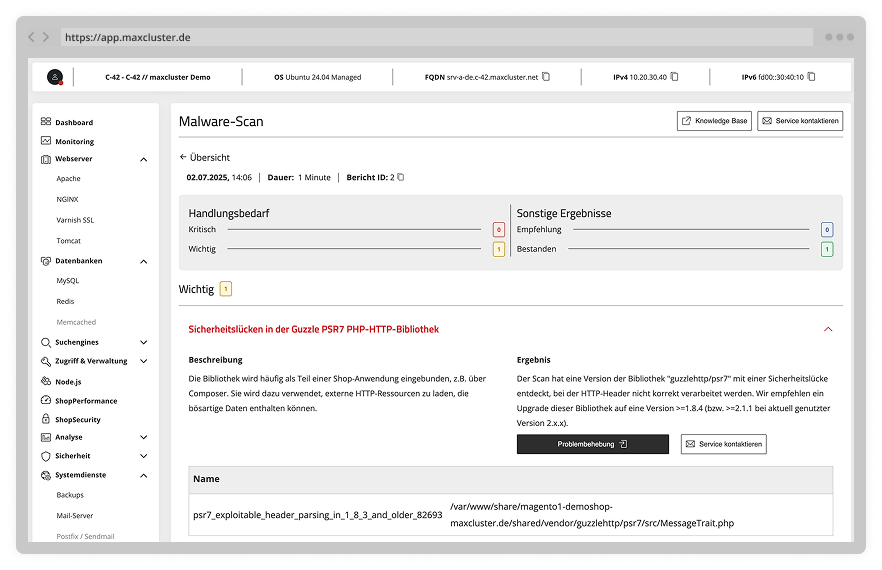Click the user avatar icon in header
The height and width of the screenshot is (570, 882).
coord(55,77)
